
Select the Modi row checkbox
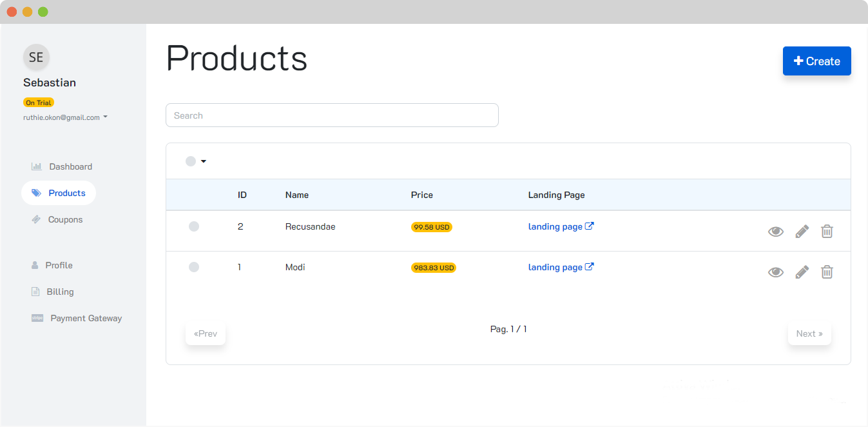tap(194, 267)
